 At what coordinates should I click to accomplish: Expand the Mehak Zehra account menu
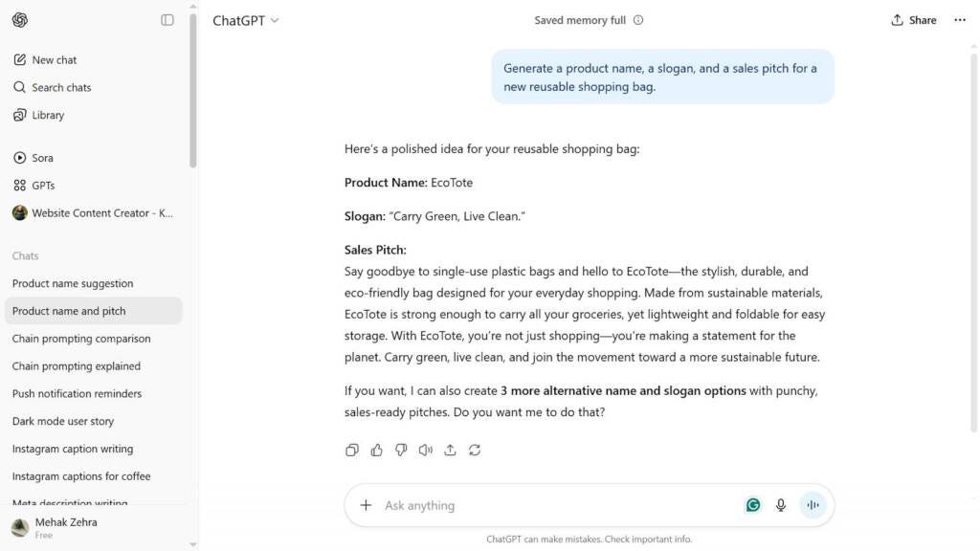(x=94, y=528)
